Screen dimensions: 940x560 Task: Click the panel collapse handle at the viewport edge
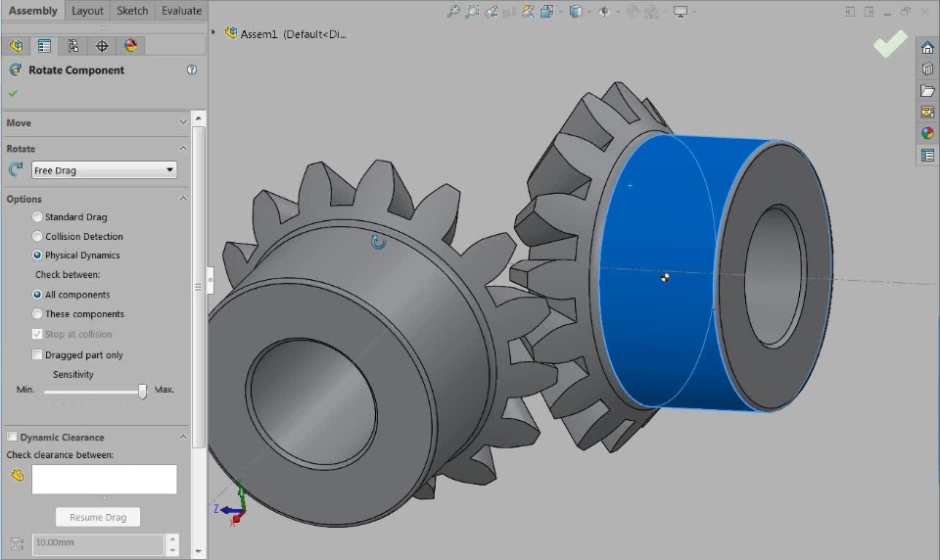coord(211,280)
